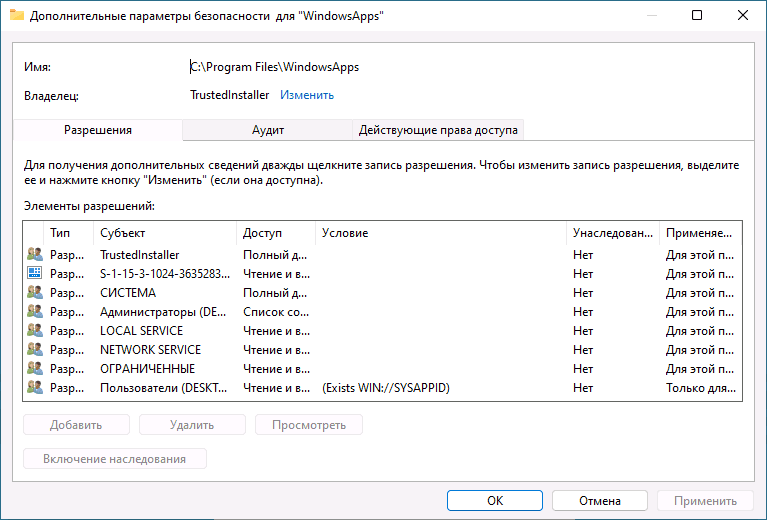This screenshot has height=520, width=767.
Task: Click the group icon in the TrustedInstaller row
Action: click(x=35, y=254)
